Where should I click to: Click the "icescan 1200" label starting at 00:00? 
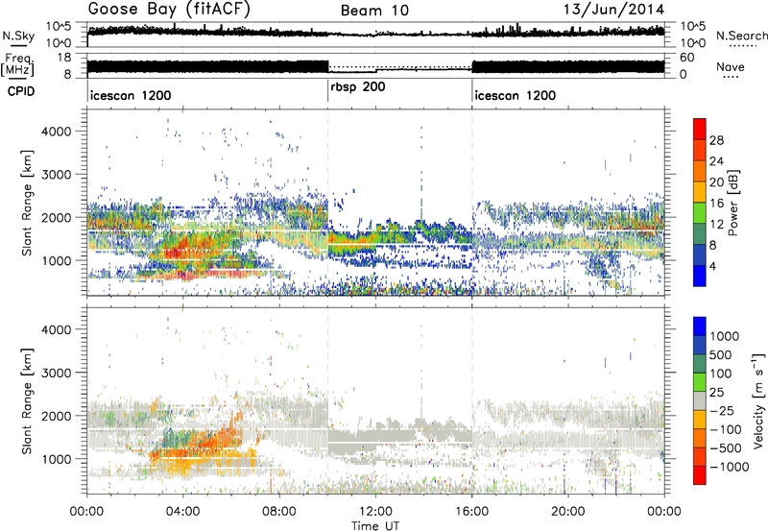[131, 95]
